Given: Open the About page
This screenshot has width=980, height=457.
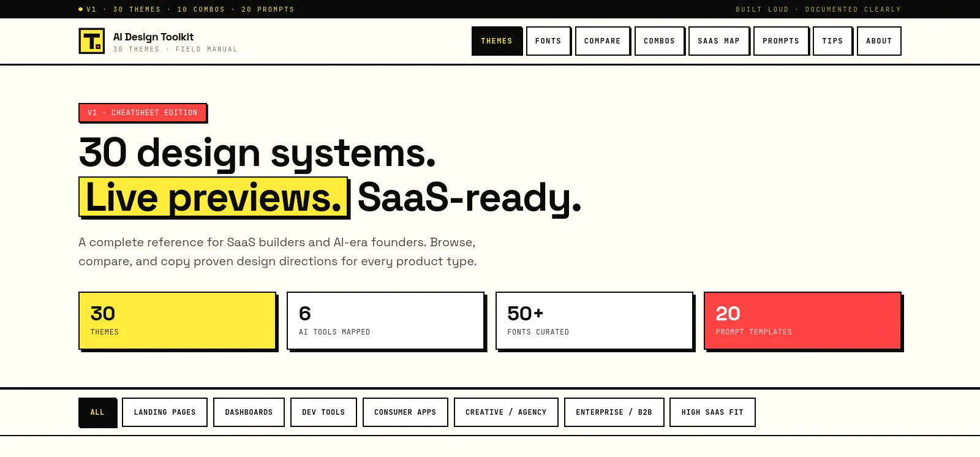Looking at the screenshot, I should click(879, 41).
